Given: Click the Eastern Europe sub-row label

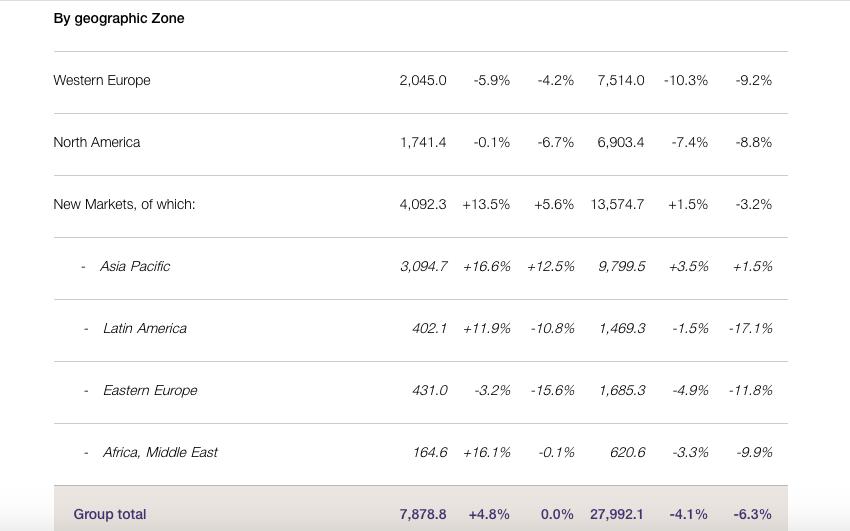Looking at the screenshot, I should tap(150, 390).
